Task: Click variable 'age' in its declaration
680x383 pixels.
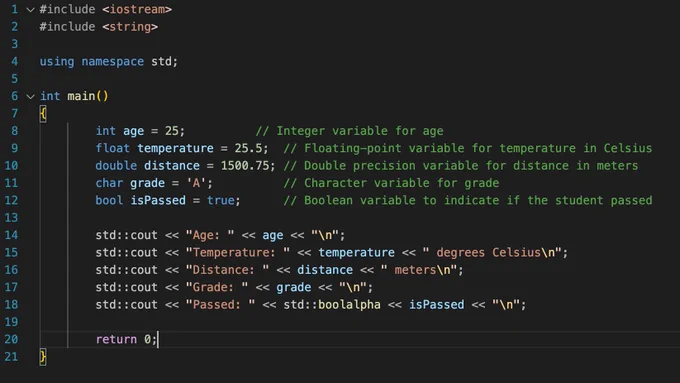Action: coord(133,131)
